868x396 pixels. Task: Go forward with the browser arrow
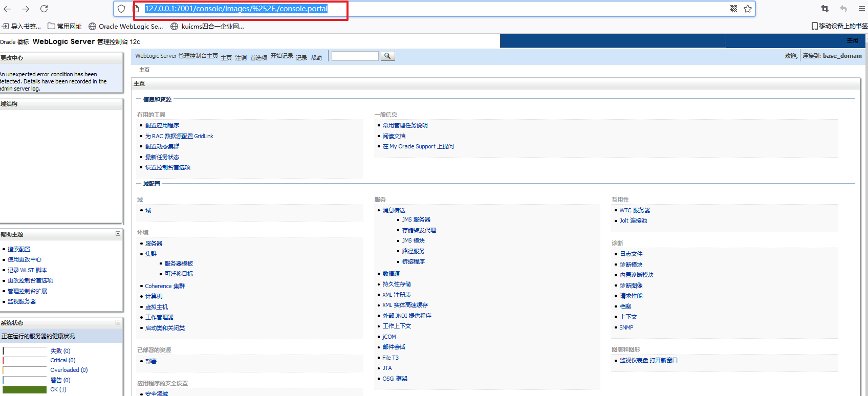(26, 9)
